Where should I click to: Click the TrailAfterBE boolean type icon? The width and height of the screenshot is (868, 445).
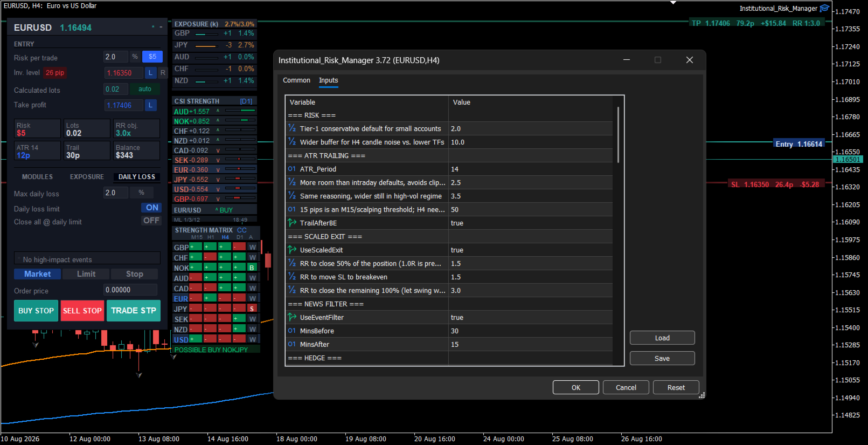pyautogui.click(x=292, y=223)
